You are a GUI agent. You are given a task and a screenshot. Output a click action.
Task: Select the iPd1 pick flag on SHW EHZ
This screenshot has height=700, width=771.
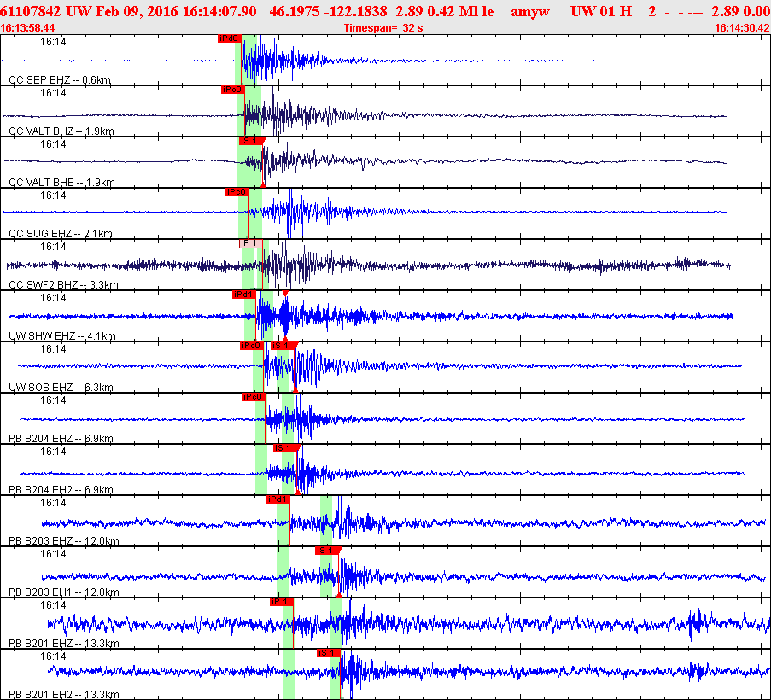[x=244, y=295]
